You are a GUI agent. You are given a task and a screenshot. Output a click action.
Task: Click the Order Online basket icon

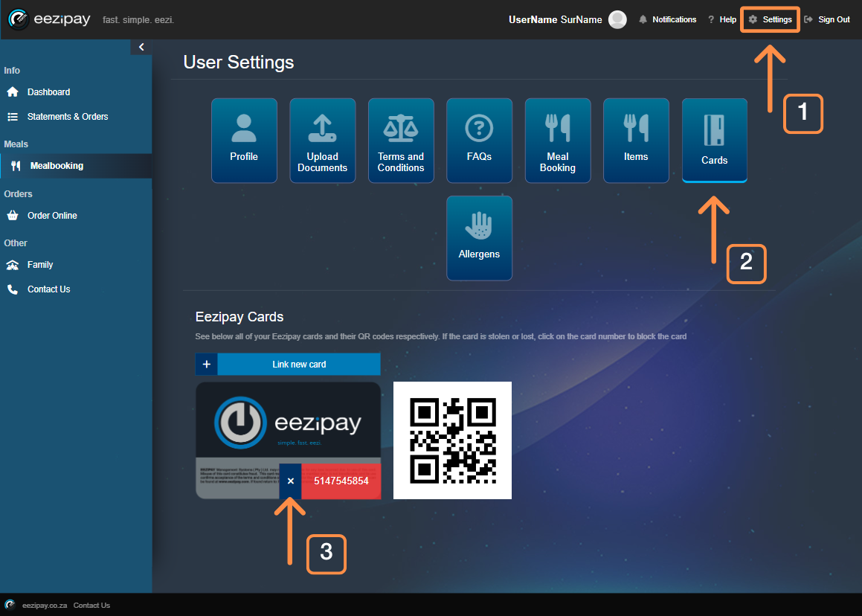point(13,216)
